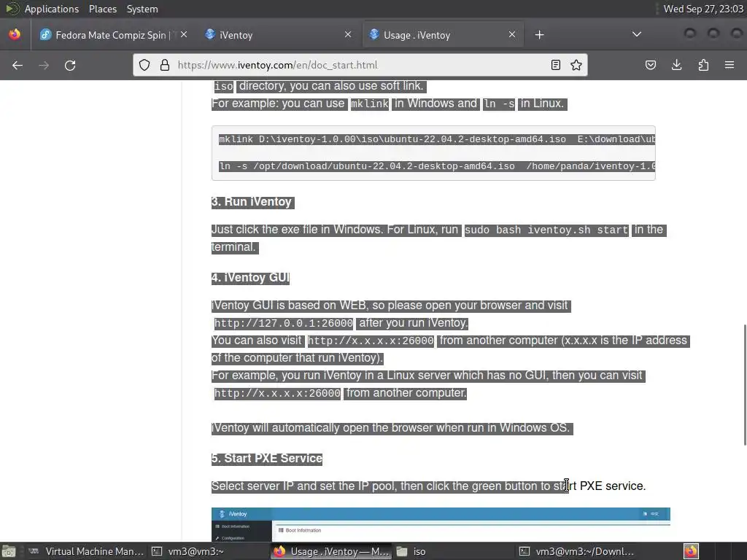747x560 pixels.
Task: Open the Downloads panel
Action: (676, 65)
